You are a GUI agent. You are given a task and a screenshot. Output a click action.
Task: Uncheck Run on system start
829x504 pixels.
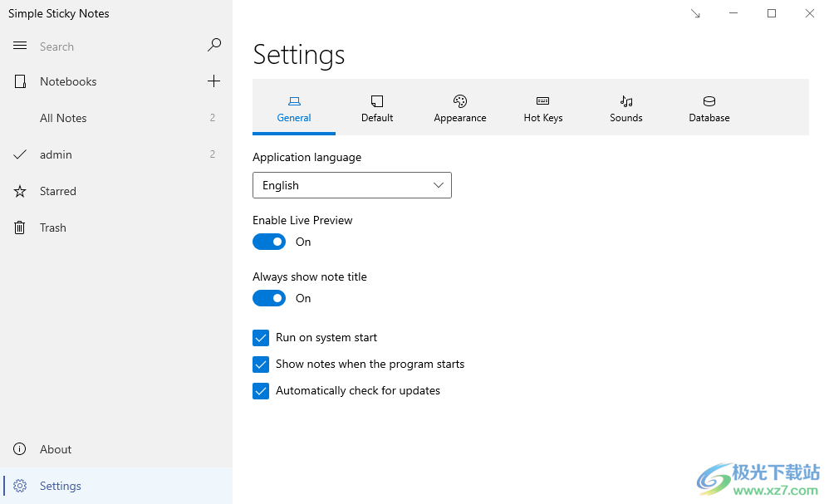point(261,338)
